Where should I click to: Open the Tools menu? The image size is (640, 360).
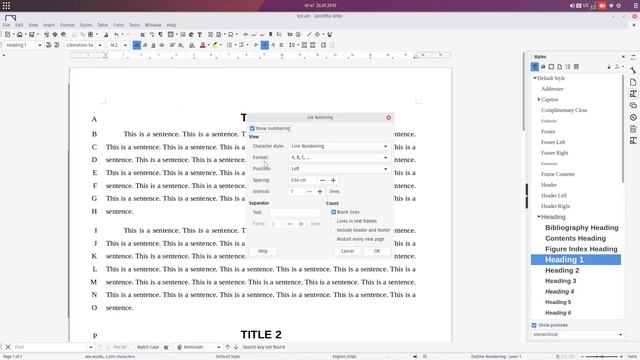coord(134,25)
